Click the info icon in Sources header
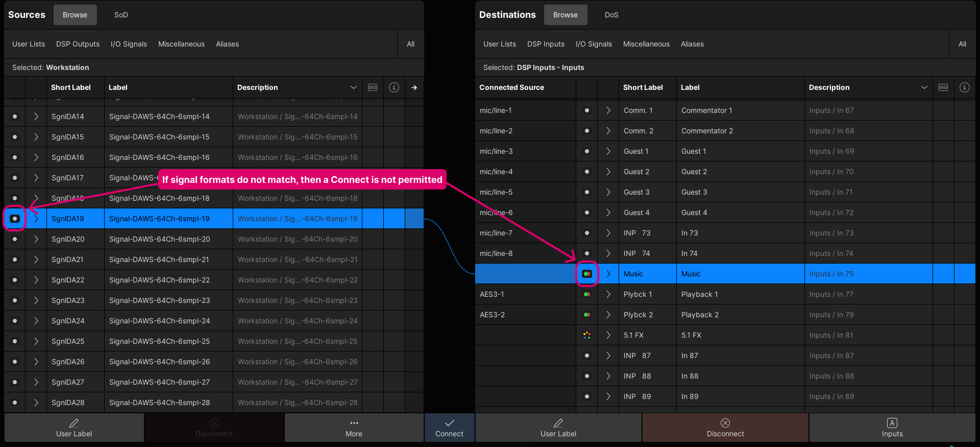 coord(394,87)
